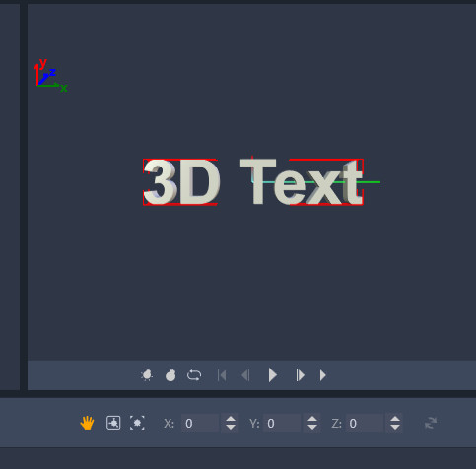Select the orange hand pan tool
Viewport: 476px width, 469px height.
coord(87,423)
